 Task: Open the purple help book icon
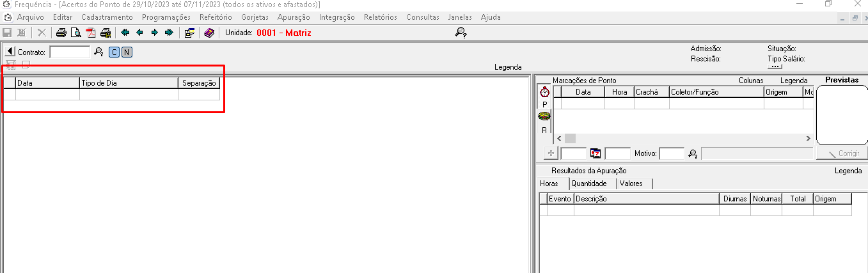pyautogui.click(x=209, y=33)
